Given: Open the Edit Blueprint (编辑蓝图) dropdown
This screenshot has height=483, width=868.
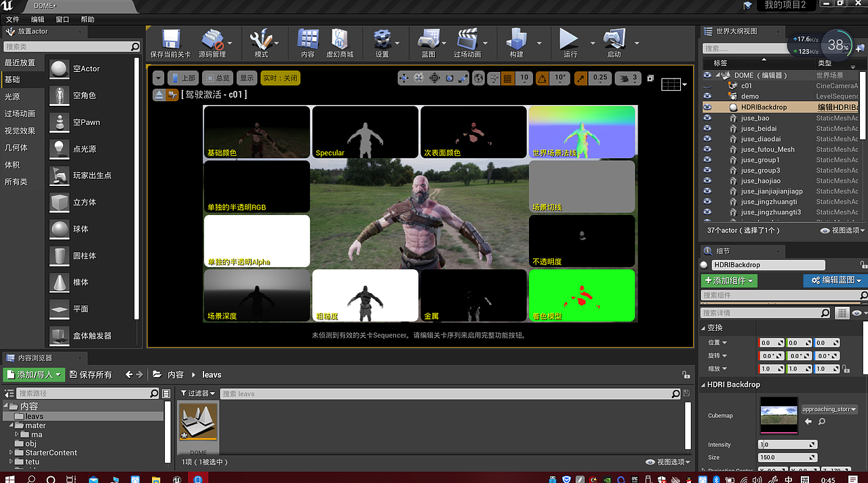Looking at the screenshot, I should (835, 280).
